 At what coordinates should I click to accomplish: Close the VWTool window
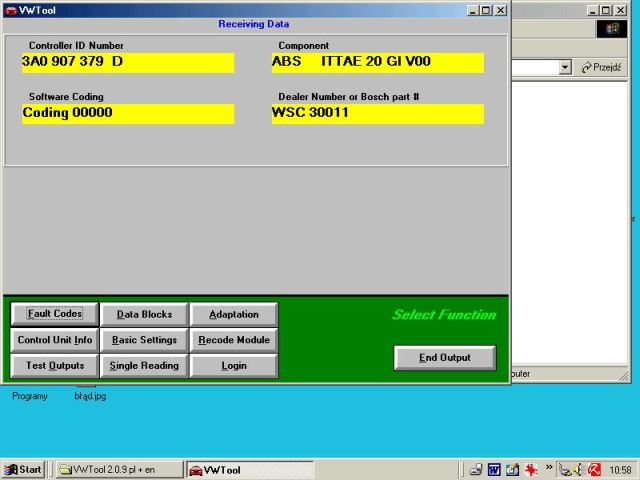(x=501, y=10)
